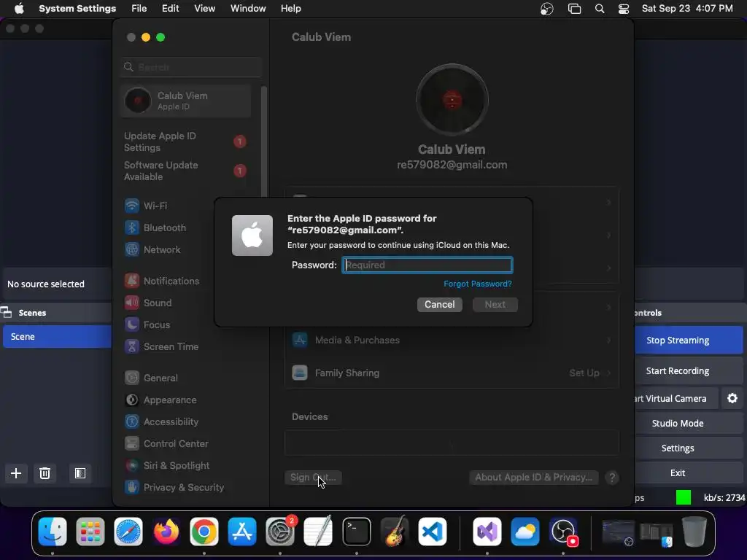Click About Apple ID & Privacy button
Viewport: 747px width, 560px height.
[533, 477]
